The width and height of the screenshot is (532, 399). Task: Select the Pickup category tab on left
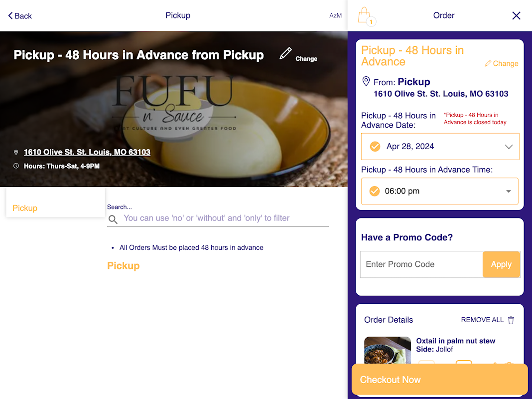click(x=25, y=208)
